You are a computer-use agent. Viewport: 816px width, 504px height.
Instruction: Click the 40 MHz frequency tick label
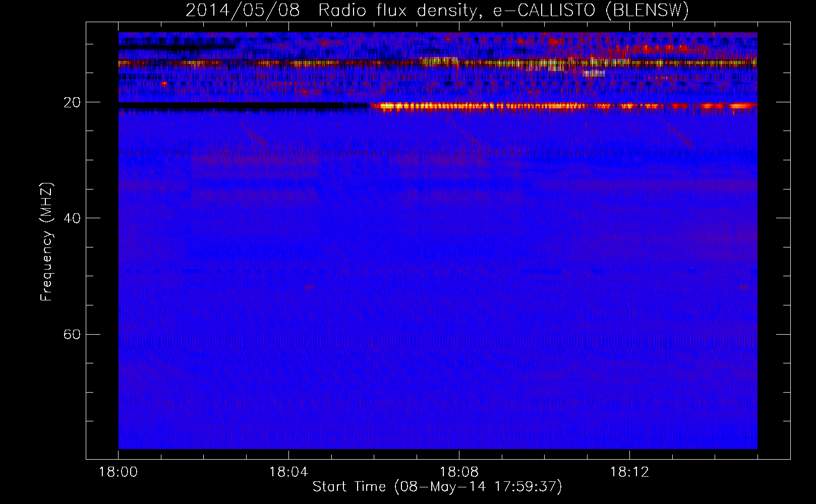pos(72,218)
